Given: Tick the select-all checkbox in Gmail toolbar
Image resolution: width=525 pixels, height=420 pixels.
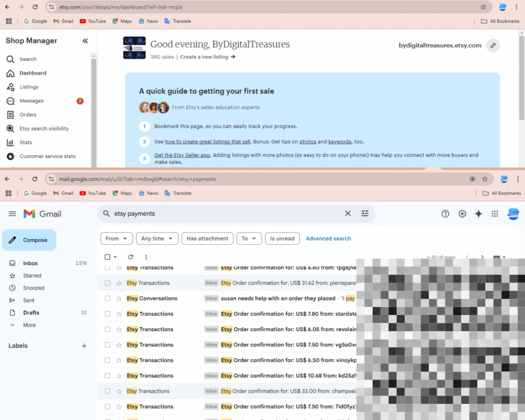Looking at the screenshot, I should tap(108, 257).
